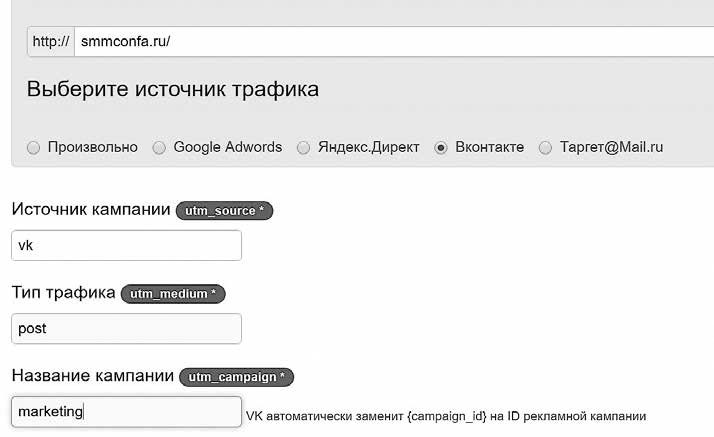Click the utm_medium badge
714x437 pixels.
(x=173, y=294)
